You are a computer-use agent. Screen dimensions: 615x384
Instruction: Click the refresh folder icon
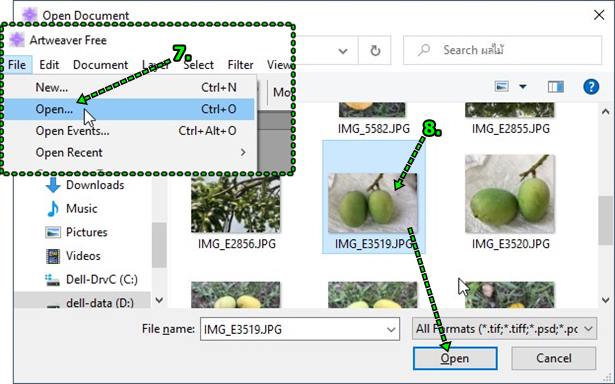375,51
